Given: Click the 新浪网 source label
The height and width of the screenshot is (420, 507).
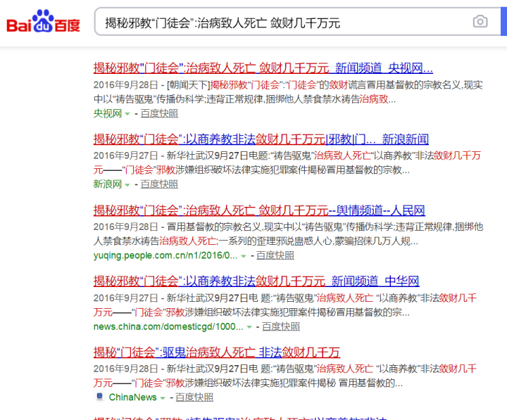Looking at the screenshot, I should click(107, 184).
